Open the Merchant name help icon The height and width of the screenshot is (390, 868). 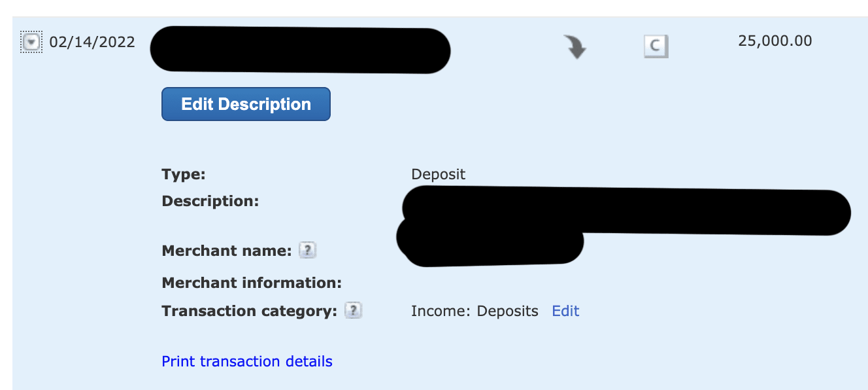tap(307, 250)
